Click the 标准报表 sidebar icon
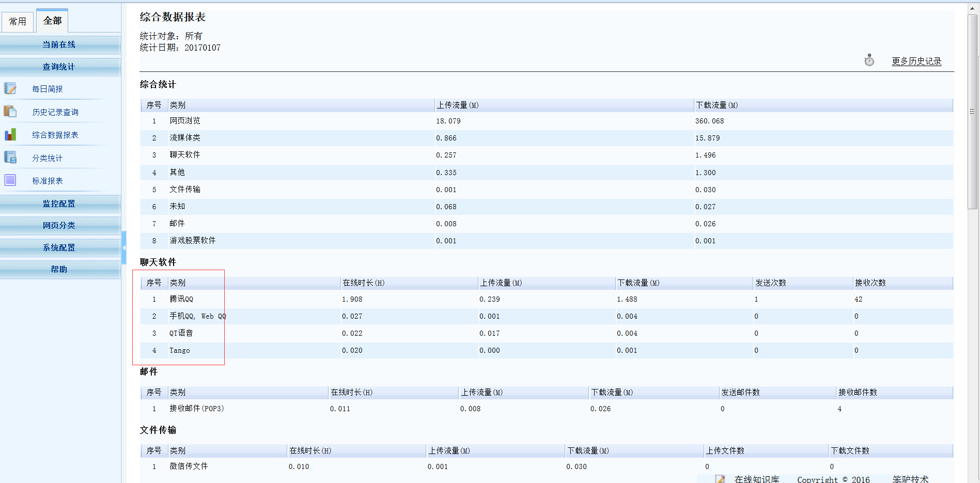 (x=10, y=180)
